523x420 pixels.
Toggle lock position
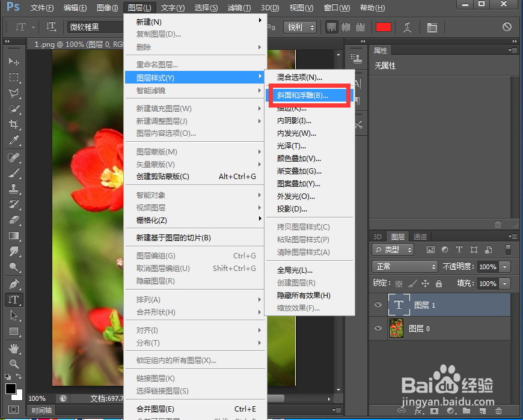(x=425, y=284)
